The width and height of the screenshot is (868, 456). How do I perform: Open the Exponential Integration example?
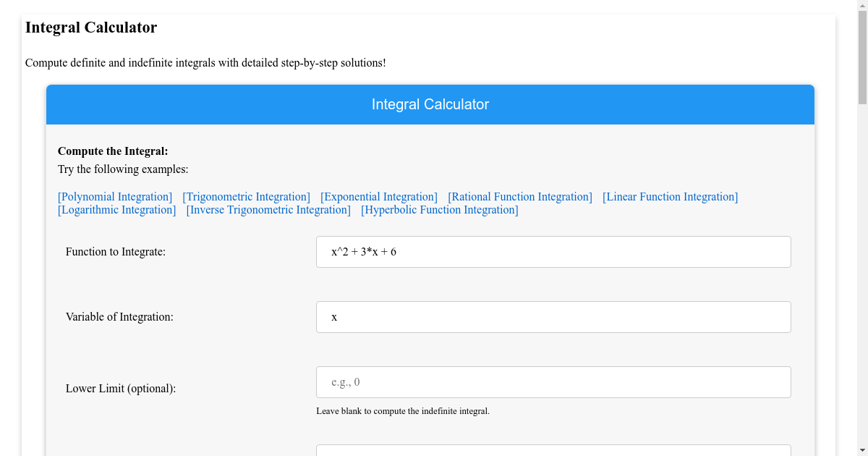378,196
